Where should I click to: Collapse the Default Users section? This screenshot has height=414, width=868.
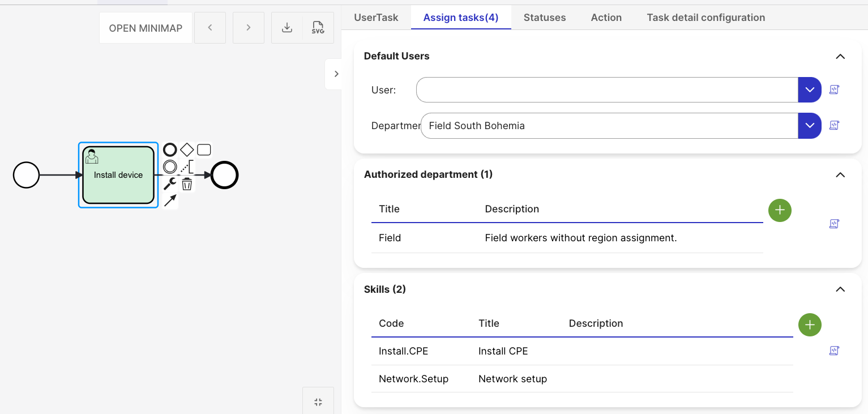[x=840, y=56]
